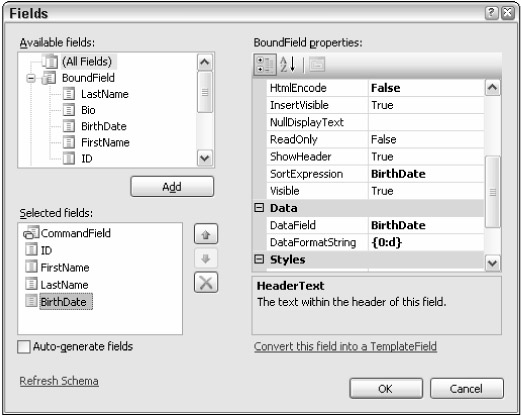Sort properties alphabetically with A-Z icon

point(288,64)
